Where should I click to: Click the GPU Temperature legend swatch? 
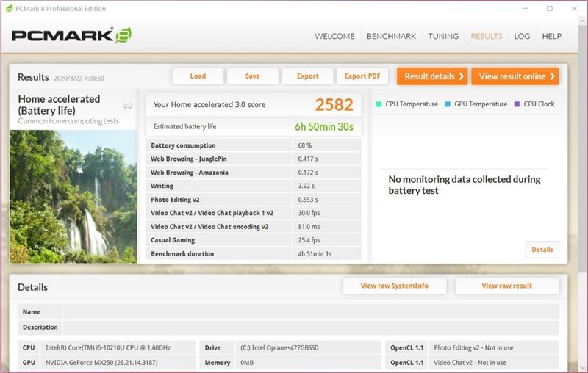coord(448,104)
